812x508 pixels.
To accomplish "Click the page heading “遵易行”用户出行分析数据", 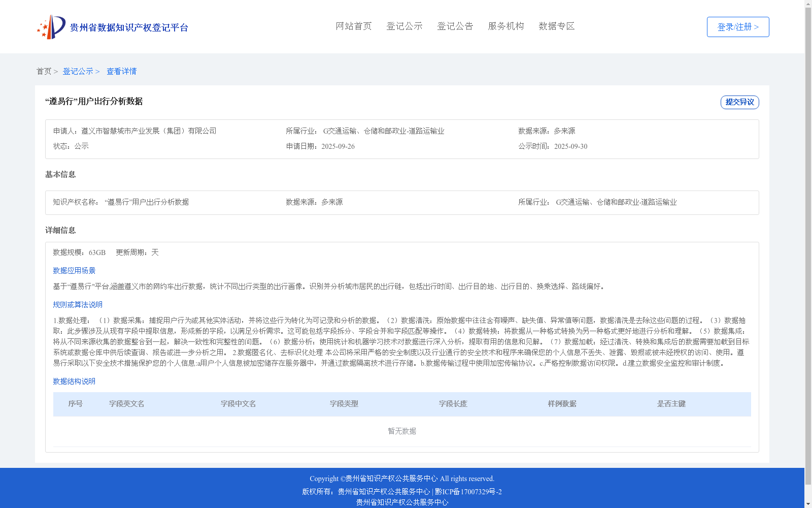I will tap(94, 101).
